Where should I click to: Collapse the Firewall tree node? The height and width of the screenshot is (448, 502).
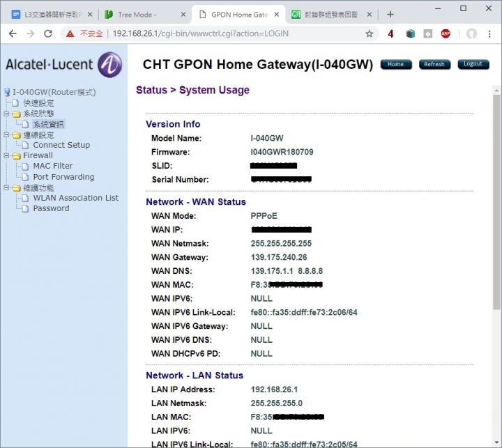[6, 155]
